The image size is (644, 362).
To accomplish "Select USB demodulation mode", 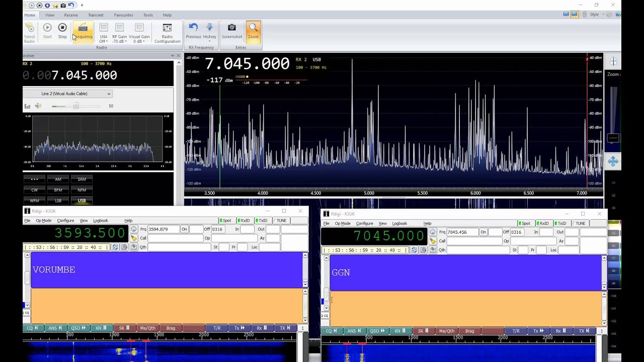I will [82, 201].
